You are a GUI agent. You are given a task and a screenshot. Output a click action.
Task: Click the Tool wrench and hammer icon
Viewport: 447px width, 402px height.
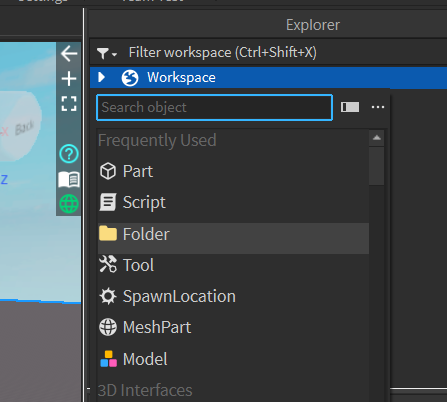point(108,264)
